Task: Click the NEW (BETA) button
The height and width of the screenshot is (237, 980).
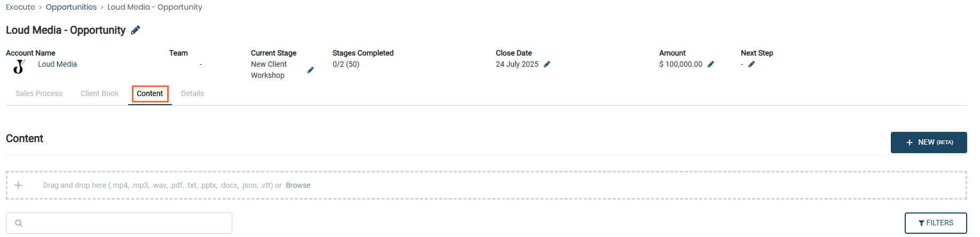Action: tap(929, 143)
